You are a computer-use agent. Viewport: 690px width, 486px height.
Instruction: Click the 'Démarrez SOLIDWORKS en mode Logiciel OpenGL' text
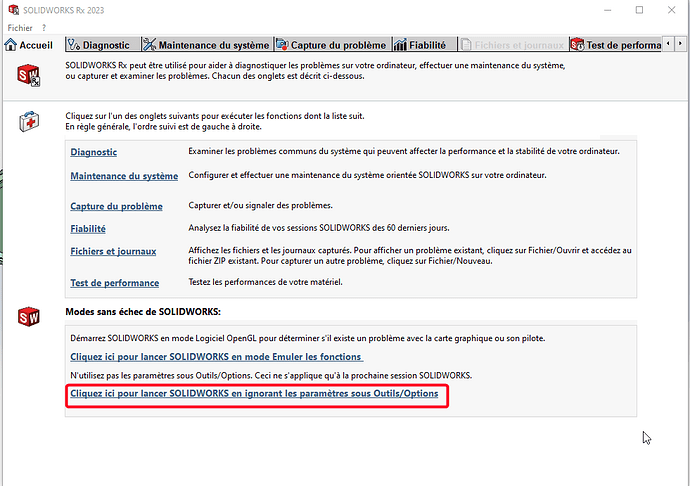coord(308,339)
